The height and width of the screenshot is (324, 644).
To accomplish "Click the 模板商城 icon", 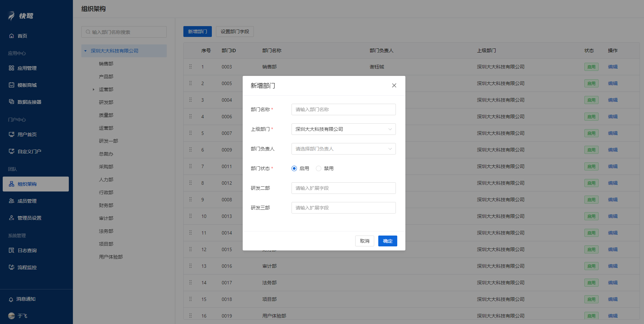I will click(x=12, y=85).
